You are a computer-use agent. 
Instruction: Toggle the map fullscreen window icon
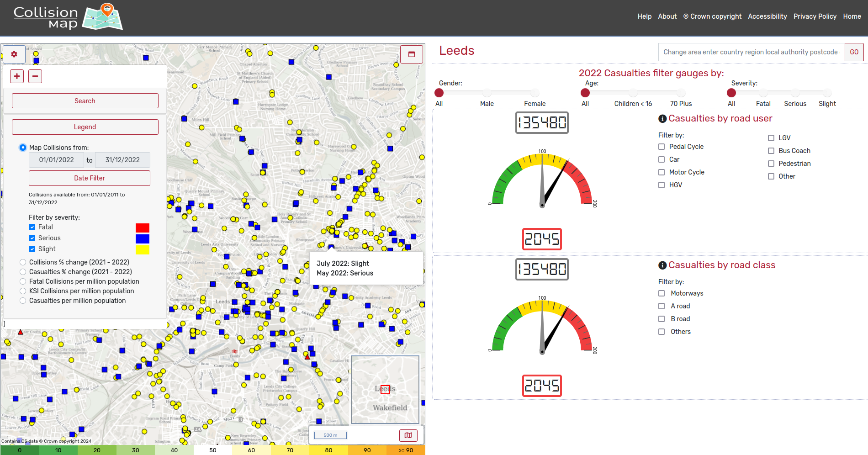[x=412, y=54]
